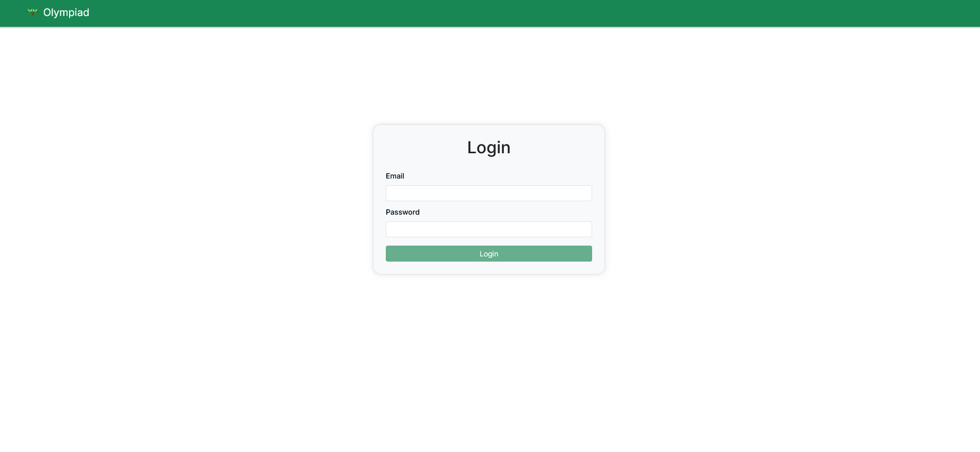980x452 pixels.
Task: Activate the Login submit button
Action: point(489,254)
